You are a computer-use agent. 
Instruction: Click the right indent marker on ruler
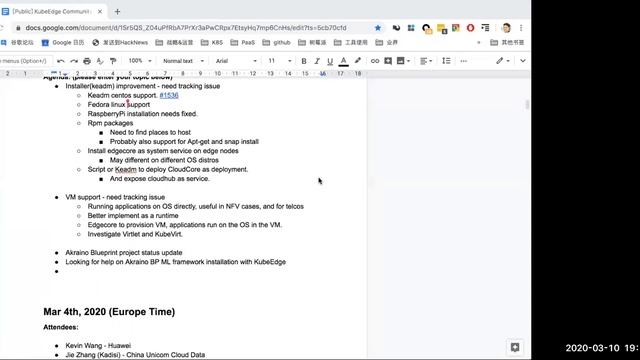coord(323,74)
